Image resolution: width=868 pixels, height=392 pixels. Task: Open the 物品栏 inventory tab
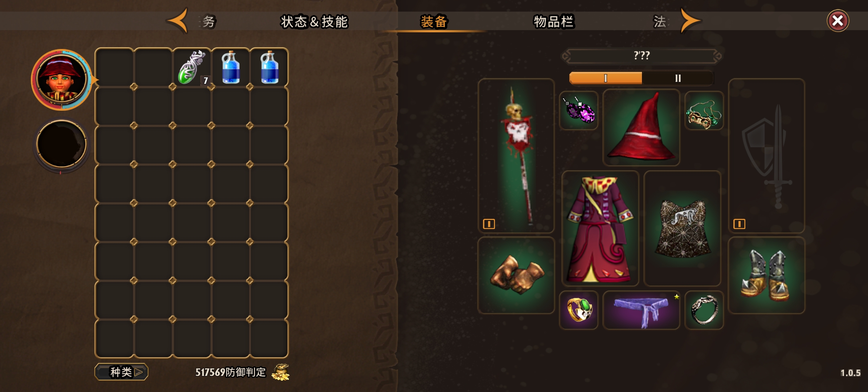(553, 21)
